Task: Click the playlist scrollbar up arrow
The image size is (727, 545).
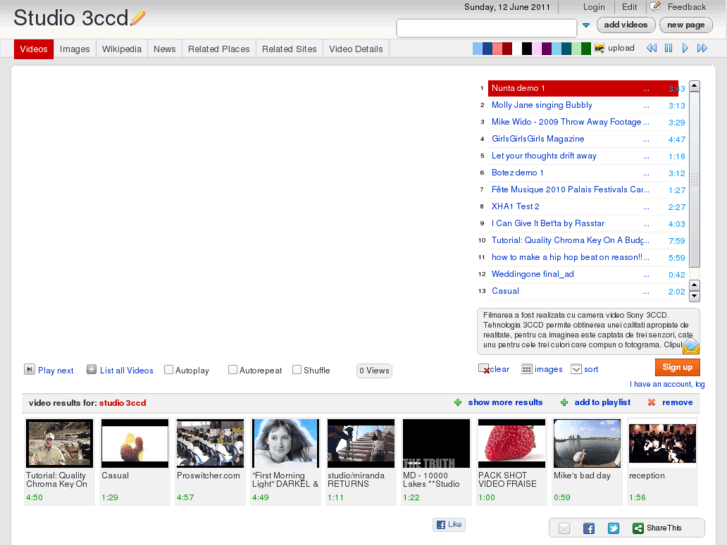Action: pyautogui.click(x=694, y=86)
